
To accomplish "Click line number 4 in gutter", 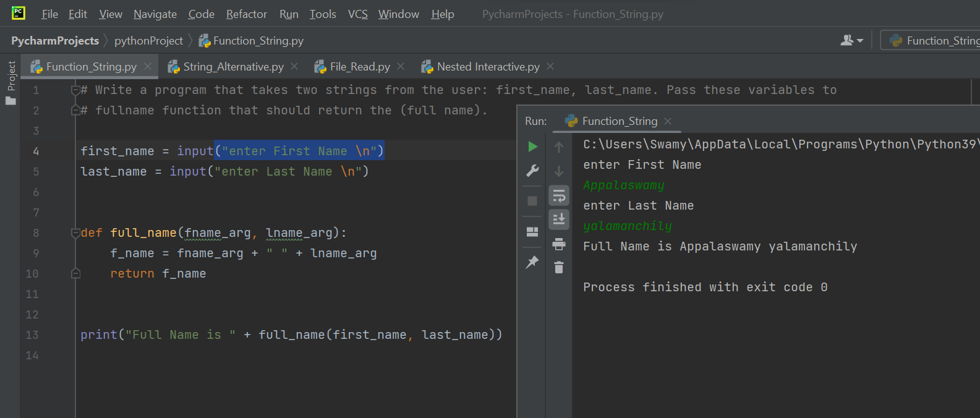I will (36, 151).
